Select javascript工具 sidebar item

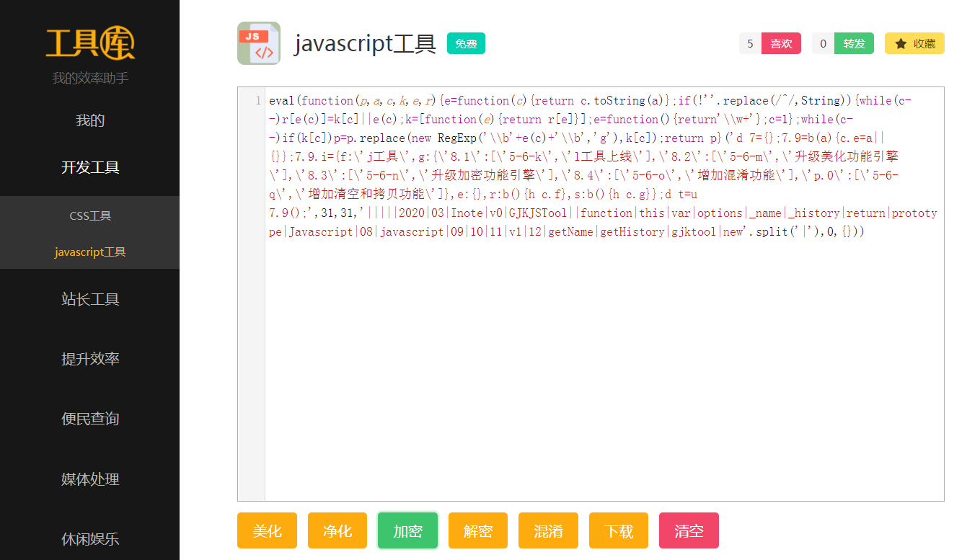[90, 252]
